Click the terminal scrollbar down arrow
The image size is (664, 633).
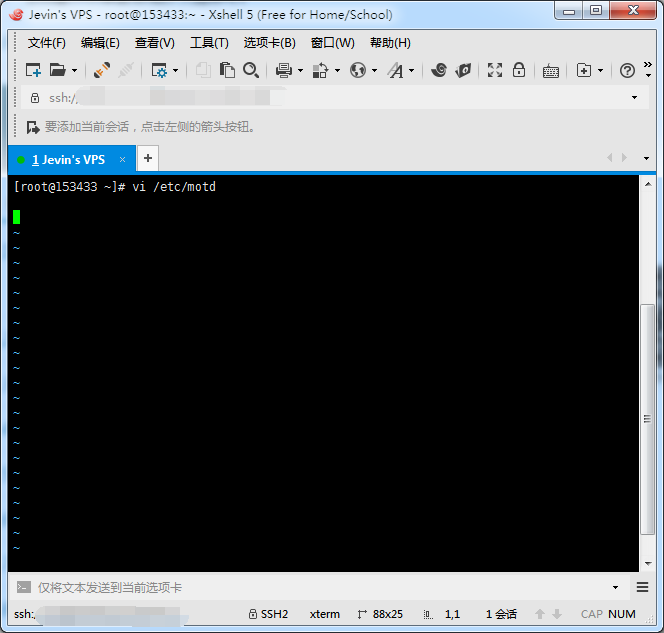click(648, 564)
